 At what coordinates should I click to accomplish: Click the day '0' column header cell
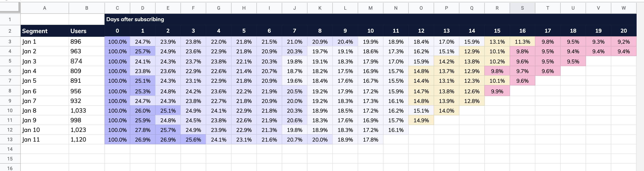(117, 31)
